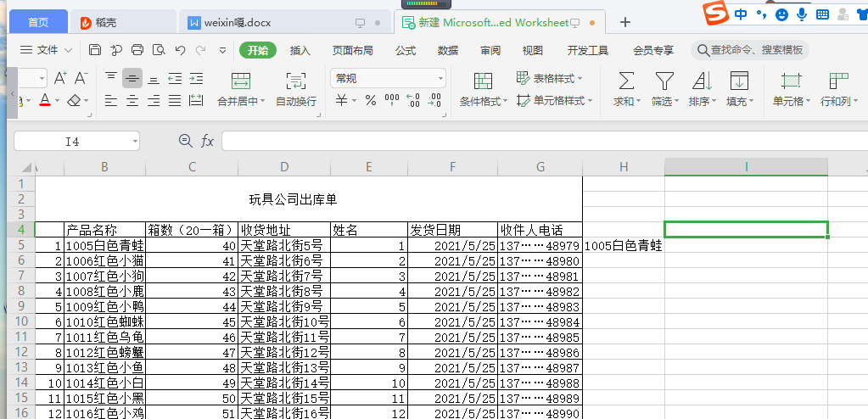Redo the last undone action
This screenshot has width=868, height=419.
(200, 50)
